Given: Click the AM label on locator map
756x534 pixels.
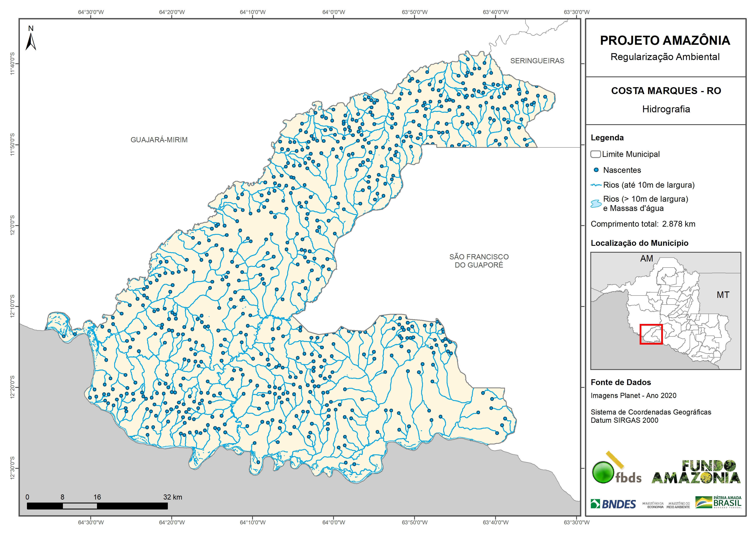Looking at the screenshot, I should pos(646,259).
